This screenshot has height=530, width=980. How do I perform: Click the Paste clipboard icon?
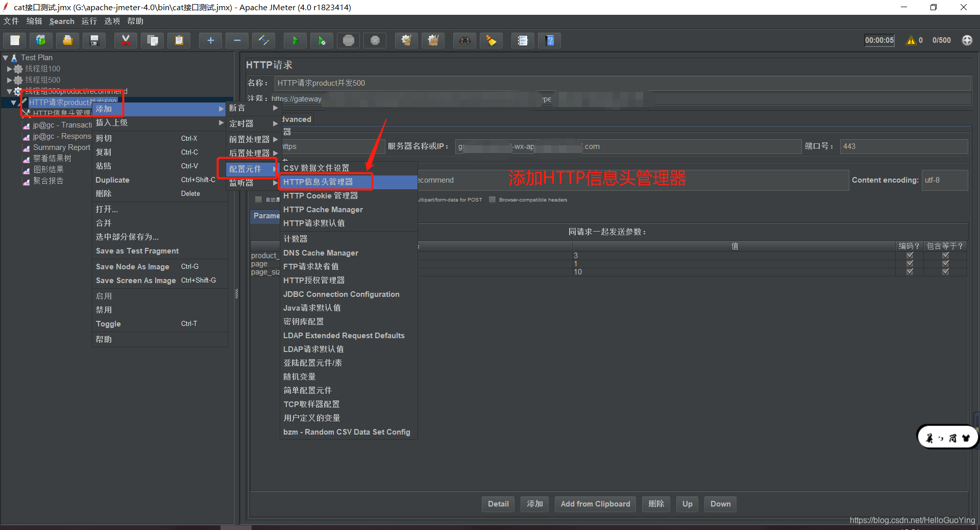click(x=179, y=40)
